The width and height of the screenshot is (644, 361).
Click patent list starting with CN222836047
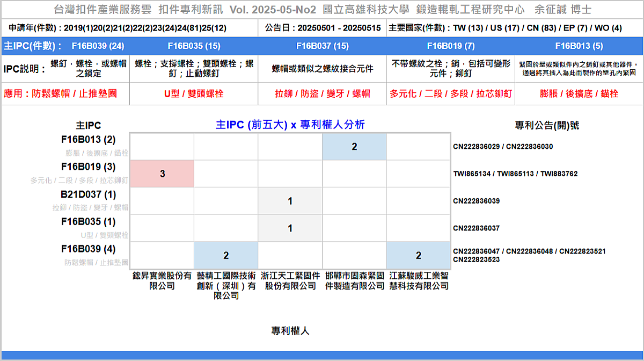529,255
